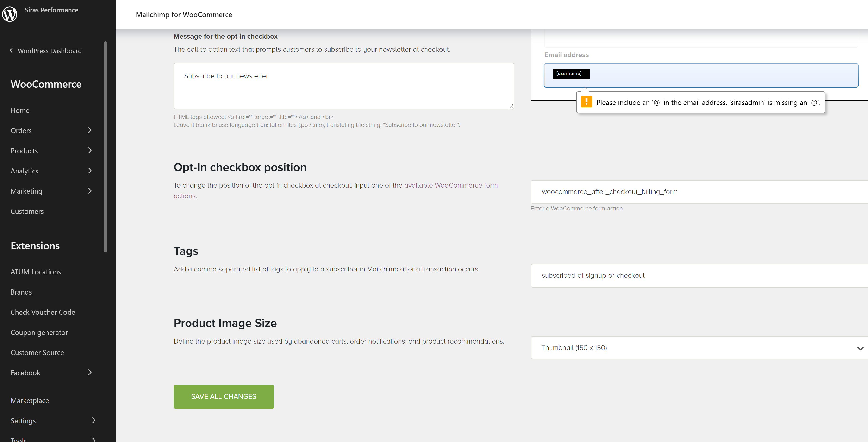868x442 pixels.
Task: Click the SAVE ALL CHANGES button
Action: 223,396
